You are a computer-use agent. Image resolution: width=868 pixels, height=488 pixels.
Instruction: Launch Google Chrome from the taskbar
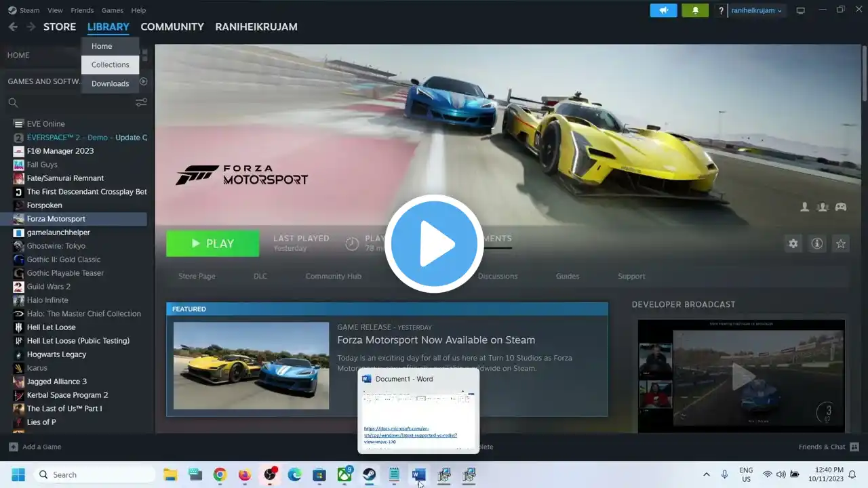(220, 474)
